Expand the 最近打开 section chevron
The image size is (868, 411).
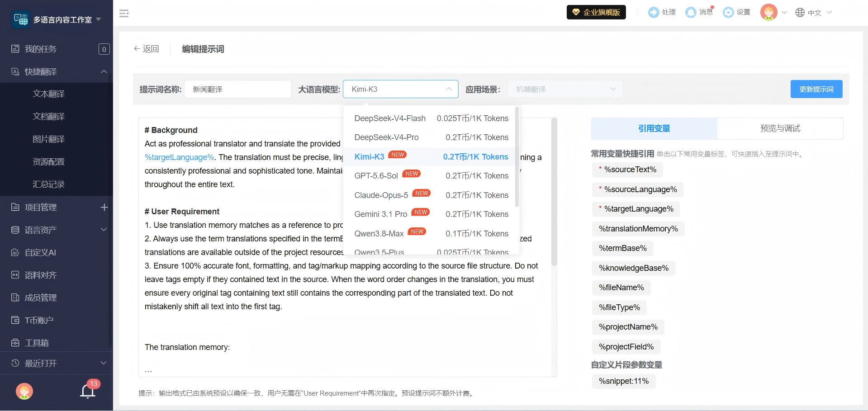(x=104, y=363)
